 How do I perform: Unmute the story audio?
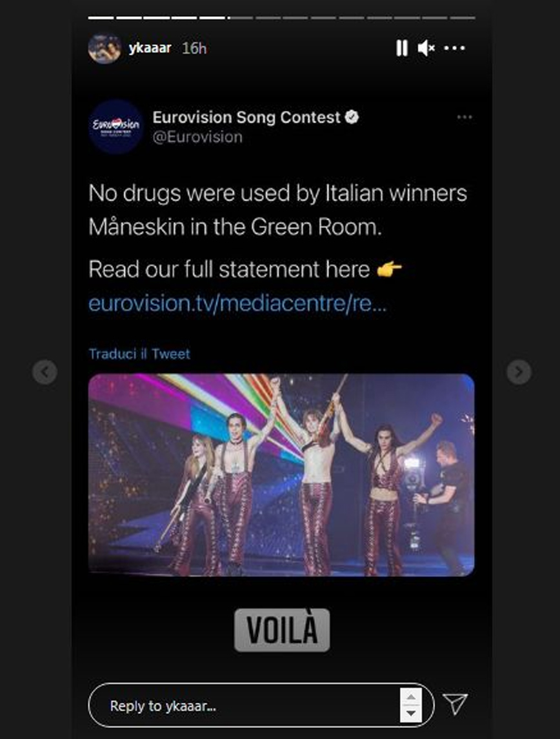click(426, 48)
